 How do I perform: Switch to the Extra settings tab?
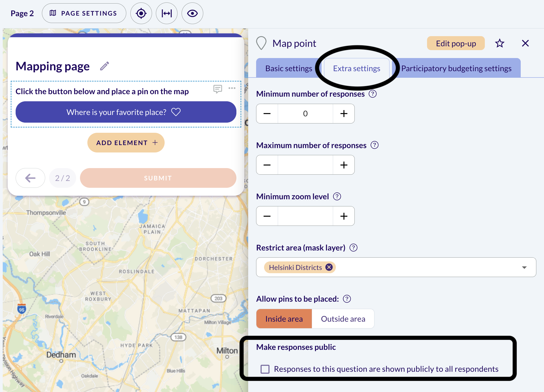click(357, 68)
